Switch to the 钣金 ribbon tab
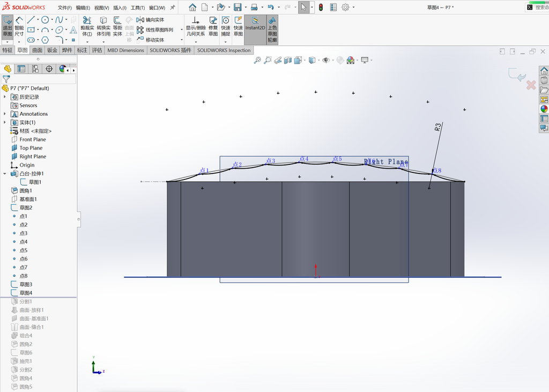549x392 pixels. pyautogui.click(x=52, y=50)
